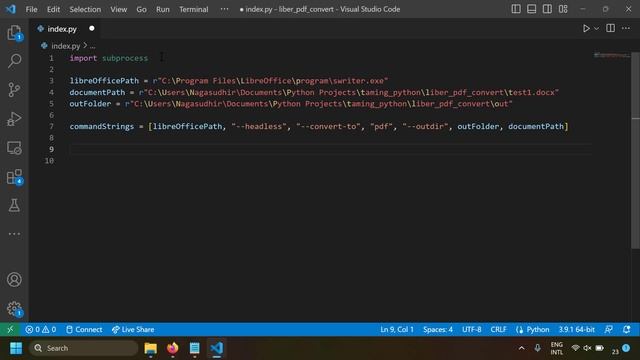Screen dimensions: 640x360
Task: Open the Go menu
Action: (x=141, y=9)
